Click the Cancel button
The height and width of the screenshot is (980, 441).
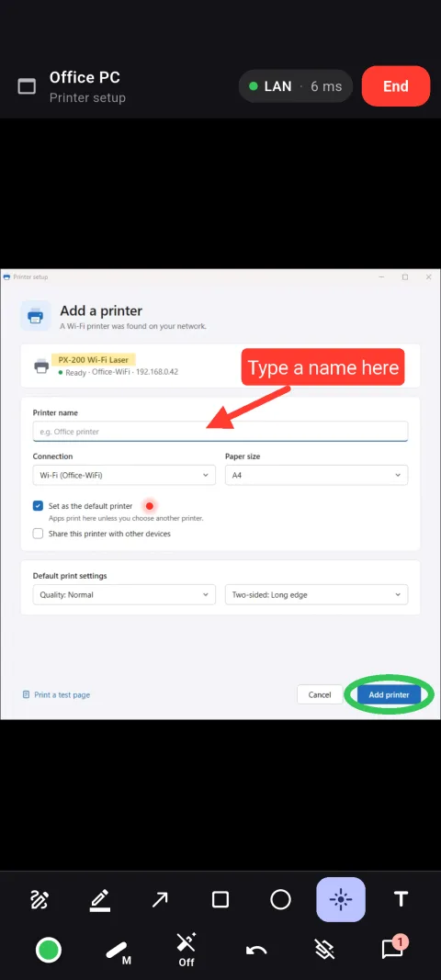tap(320, 694)
